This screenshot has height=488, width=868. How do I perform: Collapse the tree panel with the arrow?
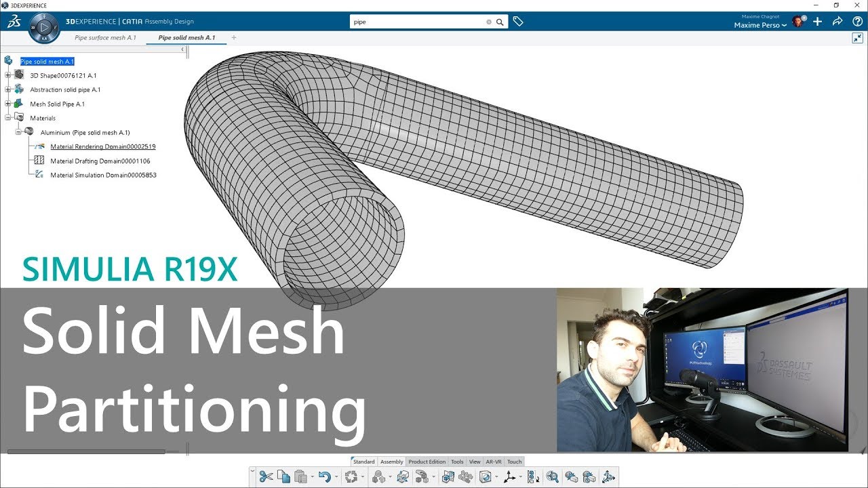tap(182, 49)
